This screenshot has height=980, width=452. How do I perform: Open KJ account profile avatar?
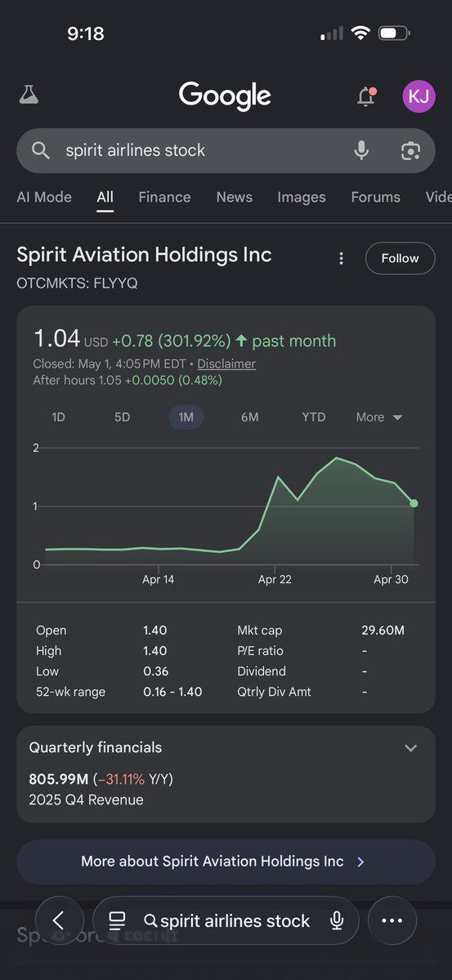[418, 96]
